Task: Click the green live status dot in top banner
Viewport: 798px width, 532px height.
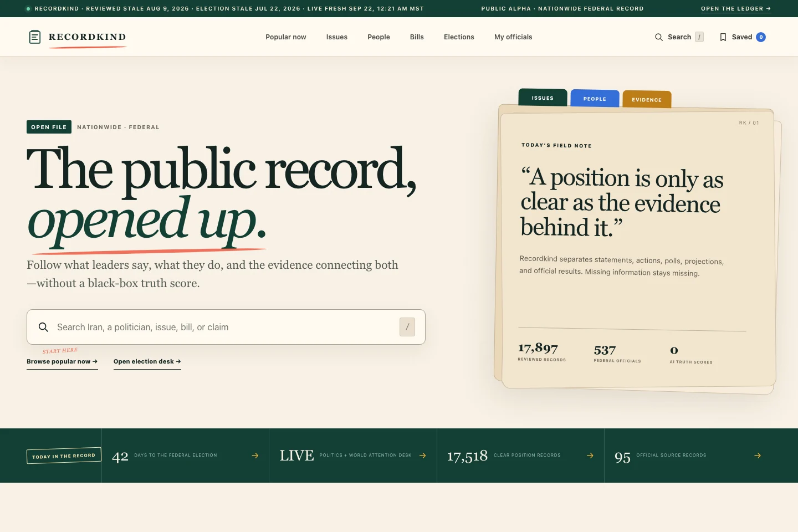Action: coord(28,9)
